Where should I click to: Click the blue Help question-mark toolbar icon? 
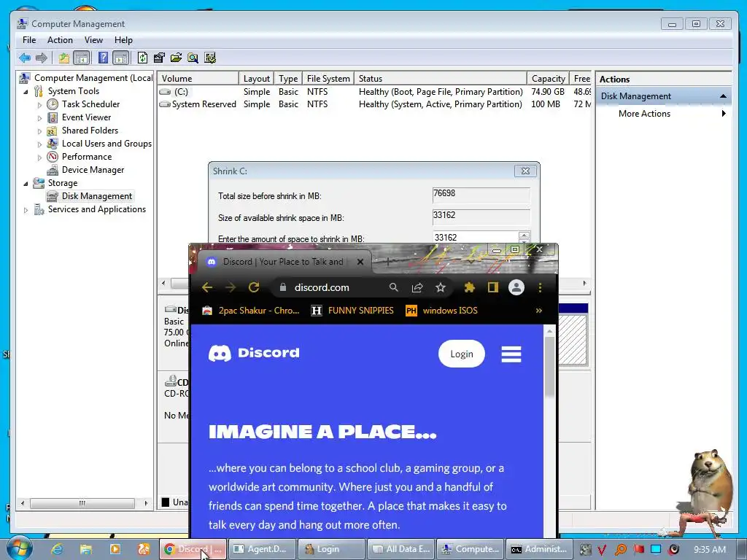point(103,58)
